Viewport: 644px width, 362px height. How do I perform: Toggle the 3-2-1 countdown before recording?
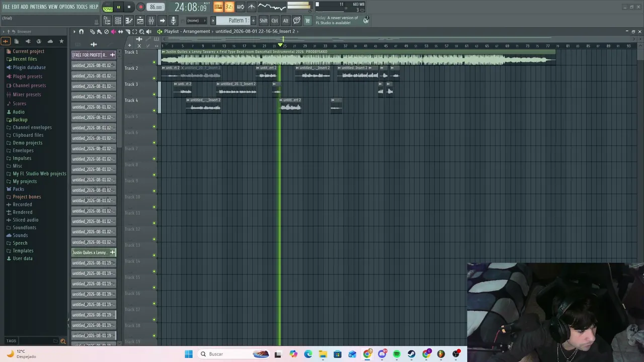click(229, 7)
